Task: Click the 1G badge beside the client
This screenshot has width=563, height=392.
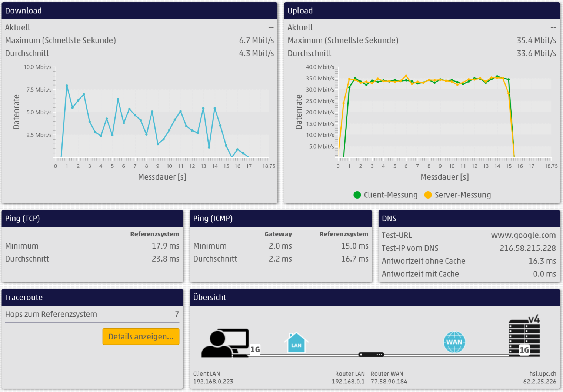Action: 255,349
